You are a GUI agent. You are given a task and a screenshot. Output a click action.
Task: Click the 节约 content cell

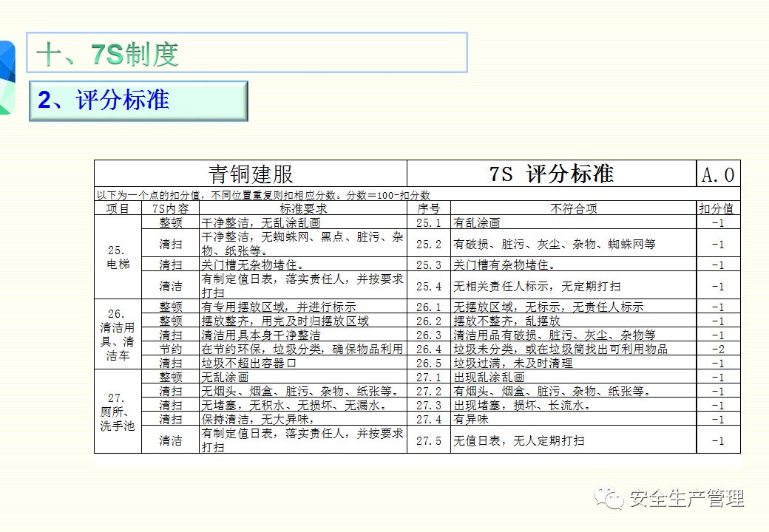pyautogui.click(x=170, y=349)
